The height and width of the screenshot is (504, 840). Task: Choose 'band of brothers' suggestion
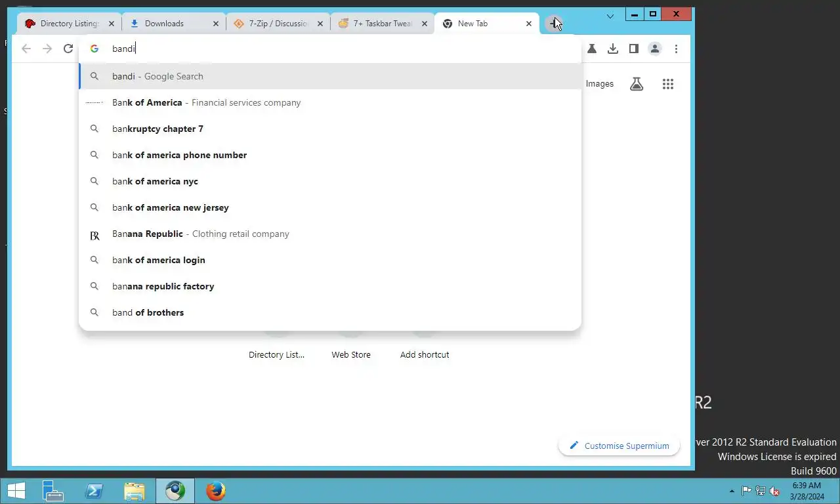[x=330, y=312]
